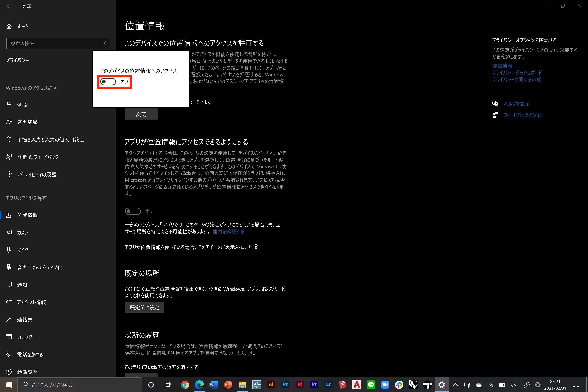Click the Home icon in sidebar
The image size is (588, 392).
tap(9, 26)
